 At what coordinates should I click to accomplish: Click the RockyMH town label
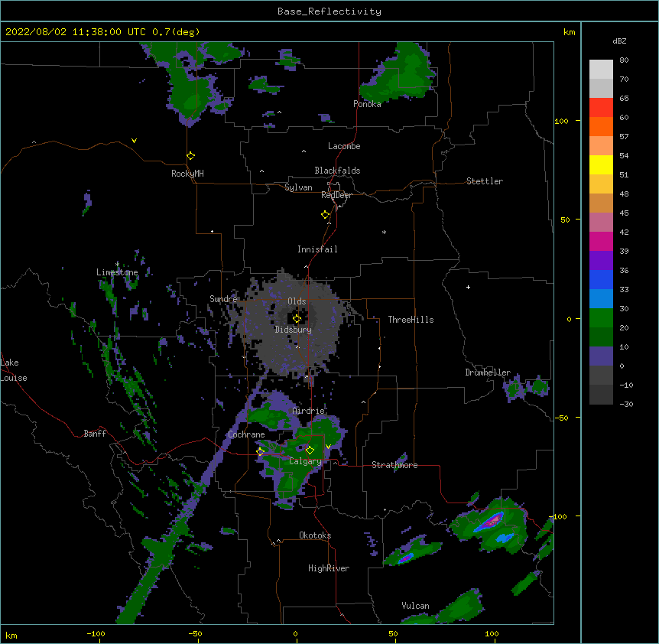(187, 174)
